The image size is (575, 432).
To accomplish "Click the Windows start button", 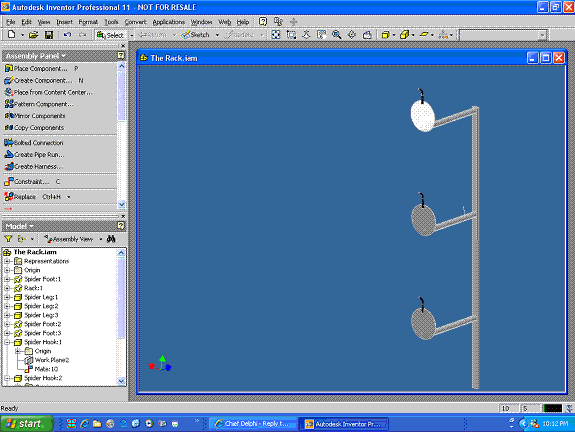I will (26, 424).
